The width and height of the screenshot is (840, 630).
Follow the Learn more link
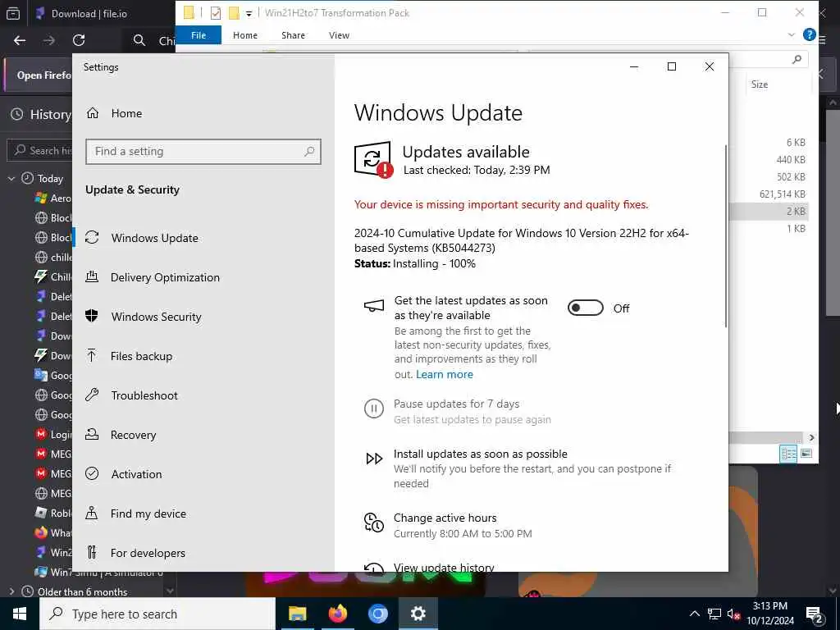[x=444, y=374]
